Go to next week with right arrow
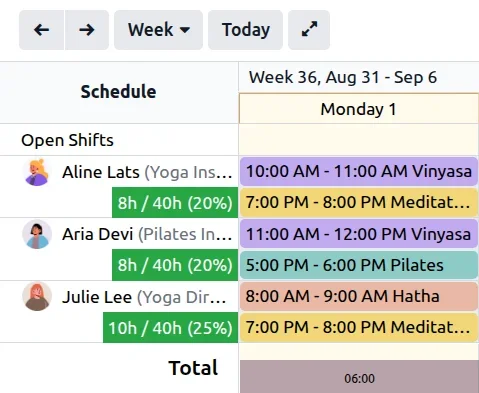Viewport: 479px width, 393px height. pos(87,30)
